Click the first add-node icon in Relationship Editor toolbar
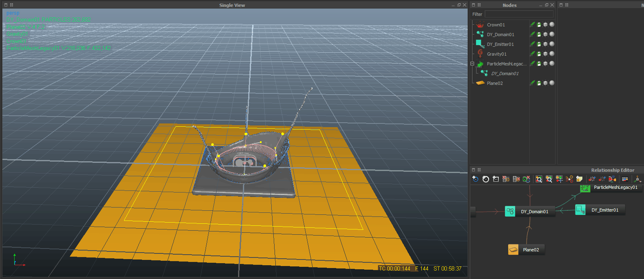 476,179
